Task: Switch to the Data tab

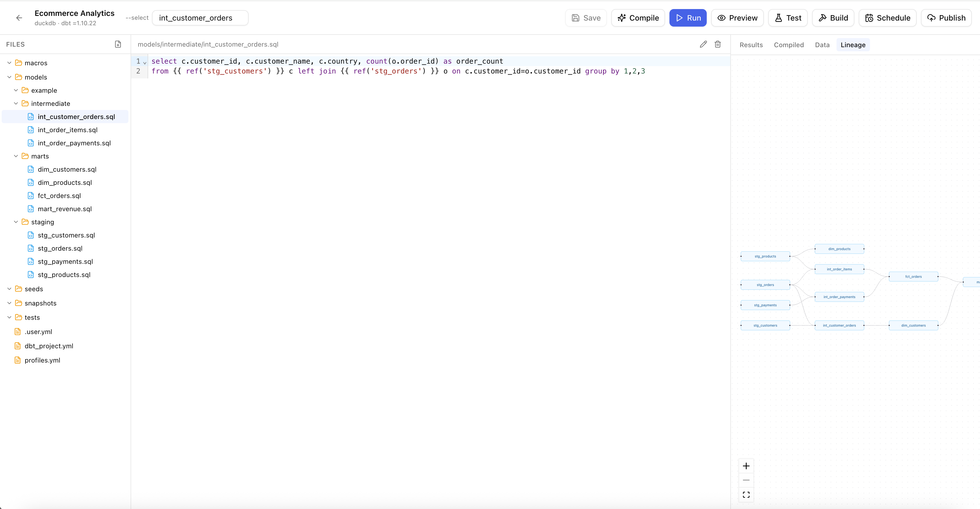Action: pos(822,45)
